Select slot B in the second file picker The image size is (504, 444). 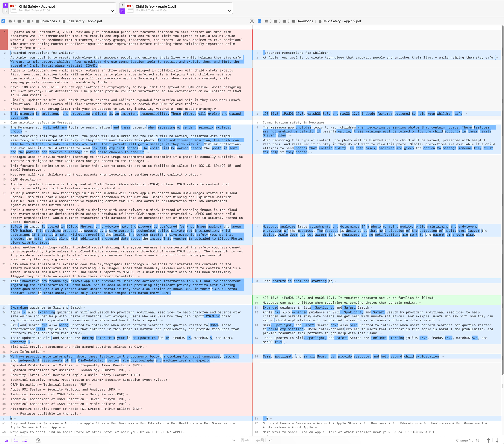[122, 11]
